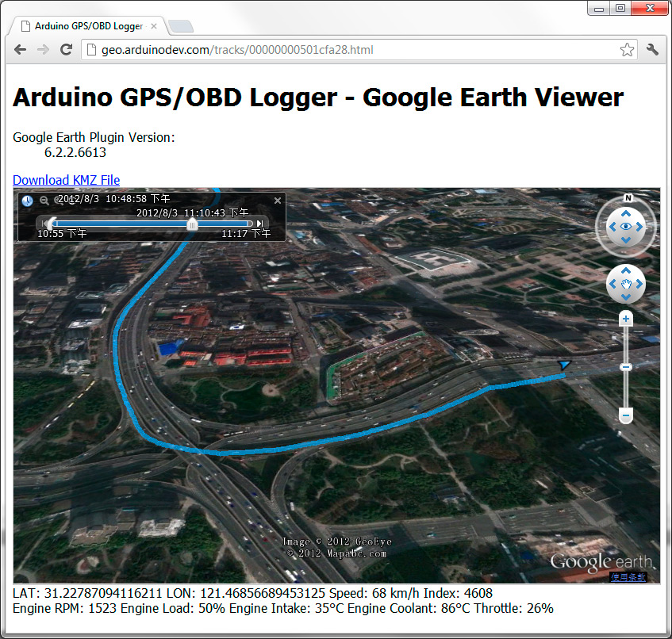Viewport: 672px width, 639px height.
Task: Minimize the browser window
Action: pyautogui.click(x=599, y=9)
